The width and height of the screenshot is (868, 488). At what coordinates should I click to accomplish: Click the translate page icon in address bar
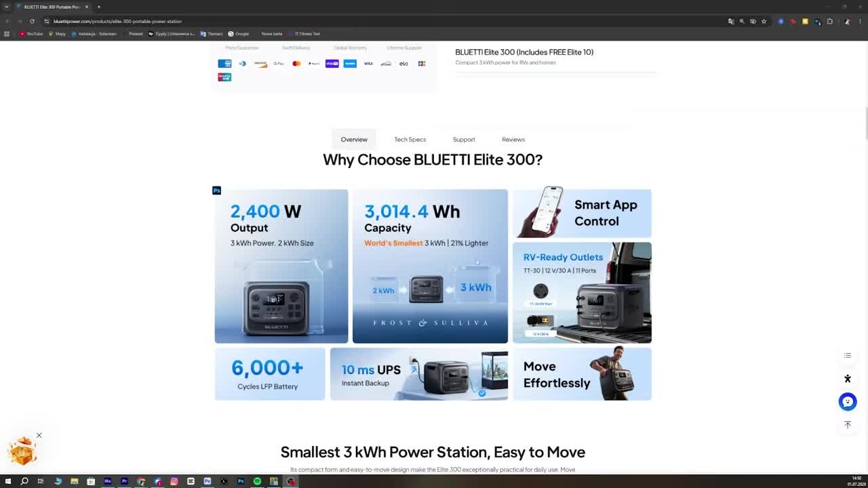click(x=731, y=21)
